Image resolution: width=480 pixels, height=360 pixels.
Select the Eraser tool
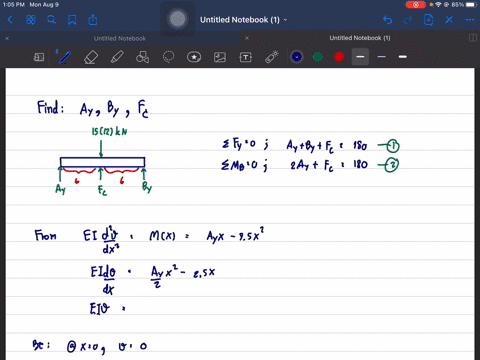click(x=91, y=57)
